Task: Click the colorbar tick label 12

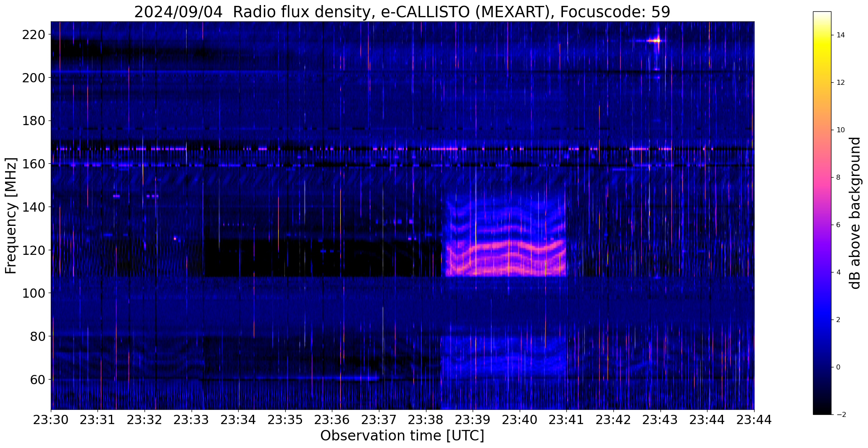Action: (x=841, y=82)
